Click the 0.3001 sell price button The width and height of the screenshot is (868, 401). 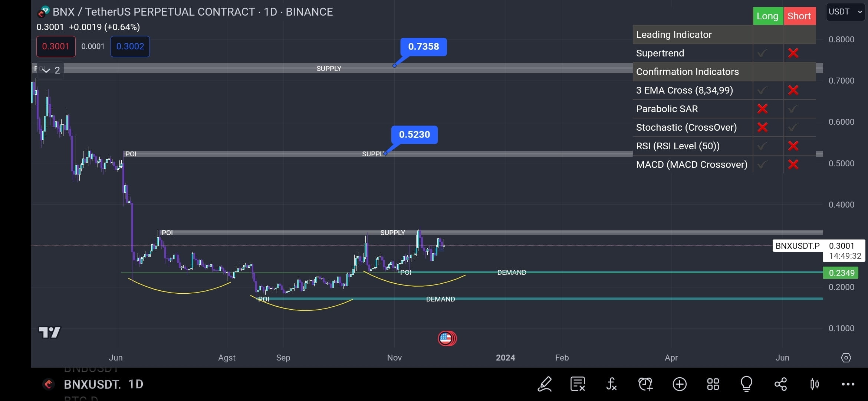(56, 46)
